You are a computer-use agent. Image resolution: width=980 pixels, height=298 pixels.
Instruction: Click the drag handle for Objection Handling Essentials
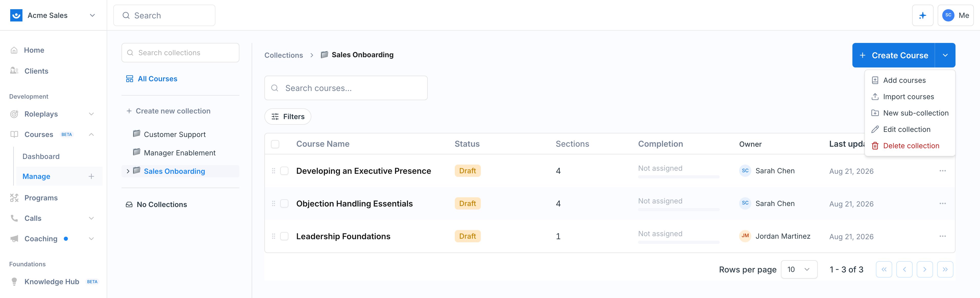274,203
